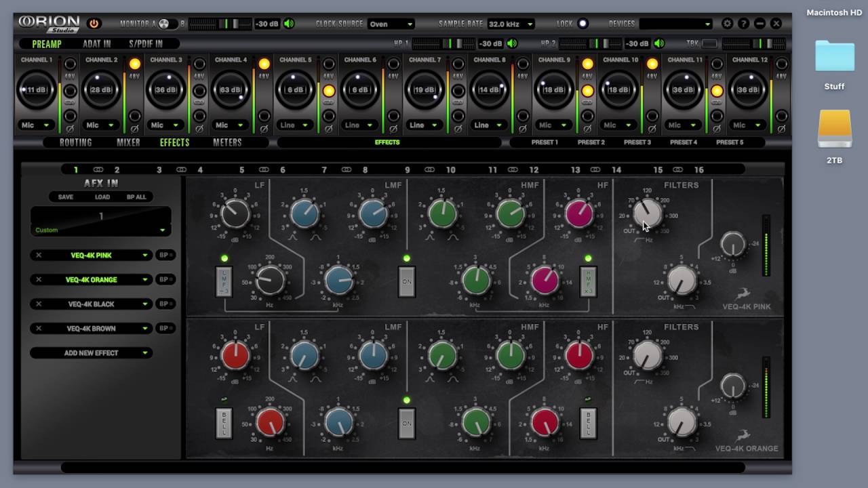868x488 pixels.
Task: Click the phase invert icon on Channel 1
Action: coord(70,129)
